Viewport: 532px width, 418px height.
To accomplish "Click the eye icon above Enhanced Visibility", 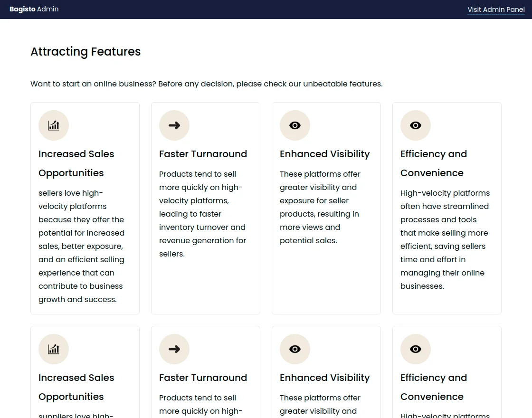I will [x=295, y=125].
